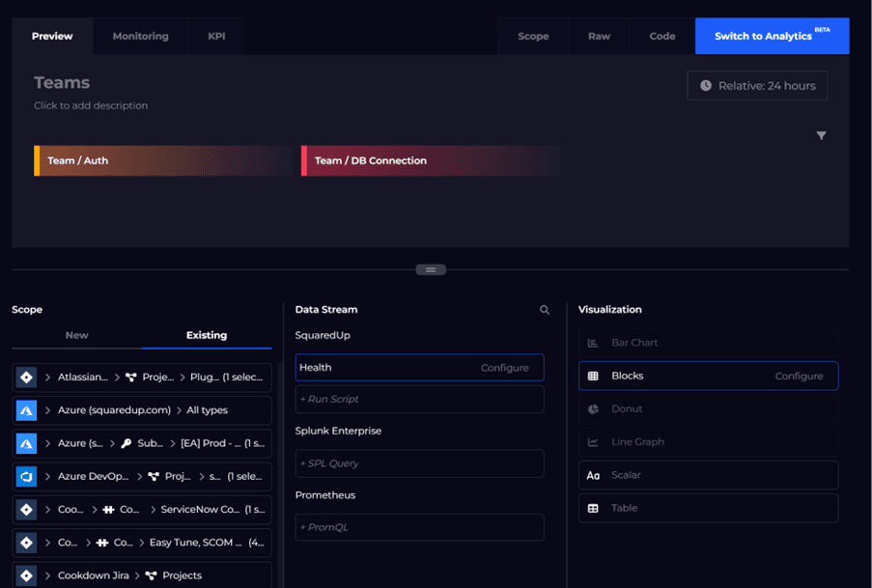Click the Azure DevOps scope icon
The height and width of the screenshot is (588, 872).
(26, 477)
